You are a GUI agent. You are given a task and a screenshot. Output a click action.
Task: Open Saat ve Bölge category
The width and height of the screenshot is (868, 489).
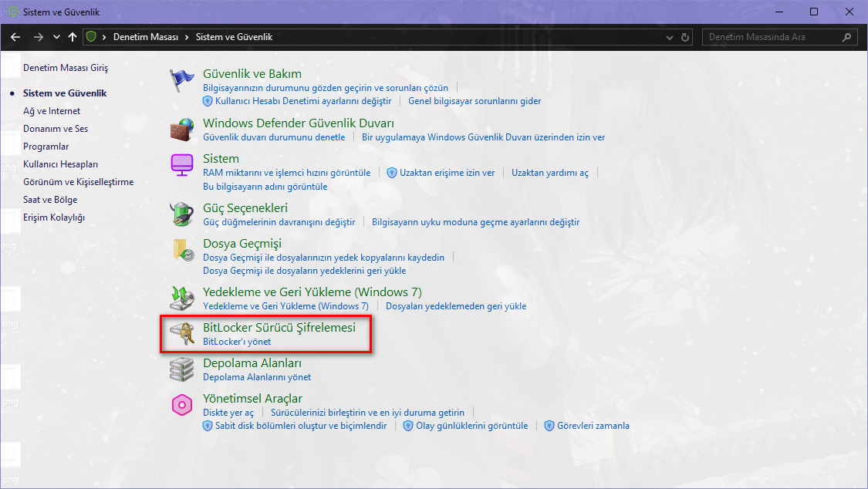(x=50, y=199)
